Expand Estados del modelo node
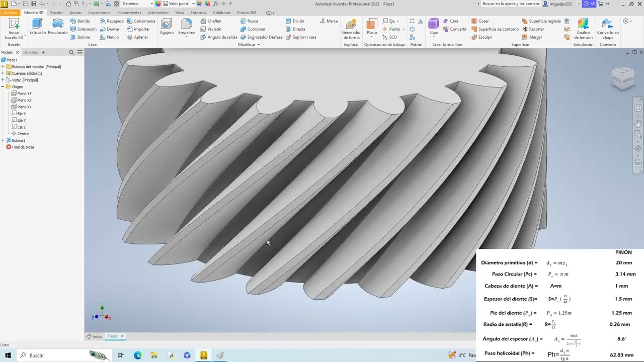 coord(3,66)
